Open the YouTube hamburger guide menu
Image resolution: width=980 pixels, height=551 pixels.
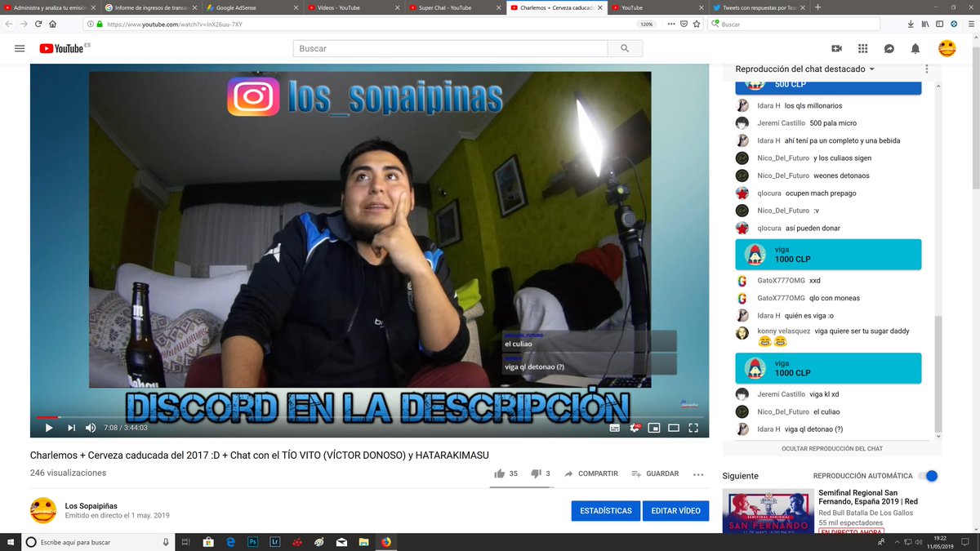click(x=20, y=48)
